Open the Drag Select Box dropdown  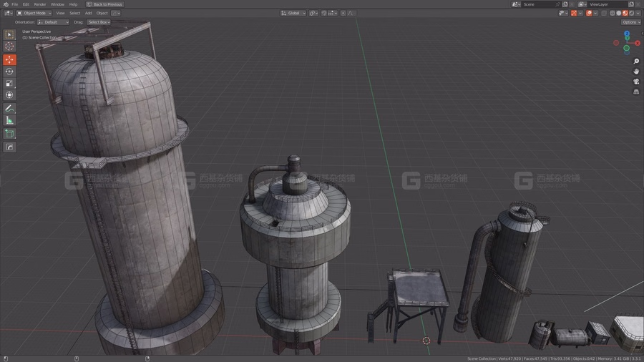pyautogui.click(x=99, y=22)
